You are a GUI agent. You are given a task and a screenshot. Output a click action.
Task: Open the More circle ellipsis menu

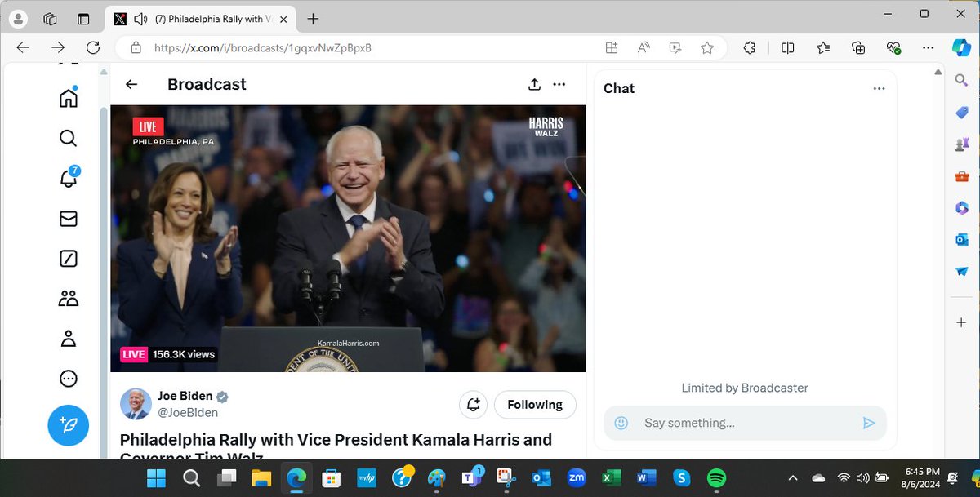point(69,379)
